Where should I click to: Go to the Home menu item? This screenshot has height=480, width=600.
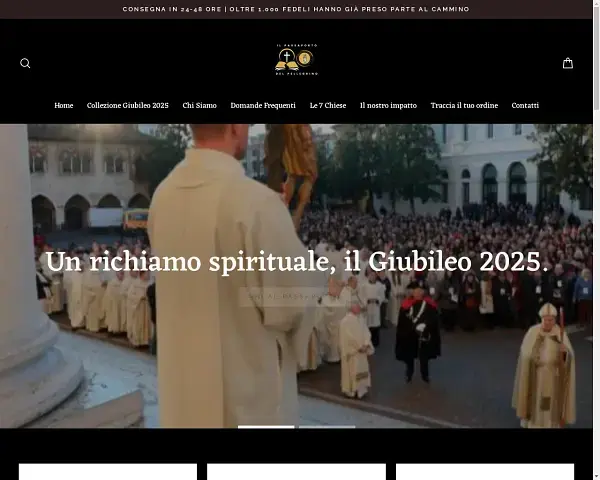(x=64, y=105)
